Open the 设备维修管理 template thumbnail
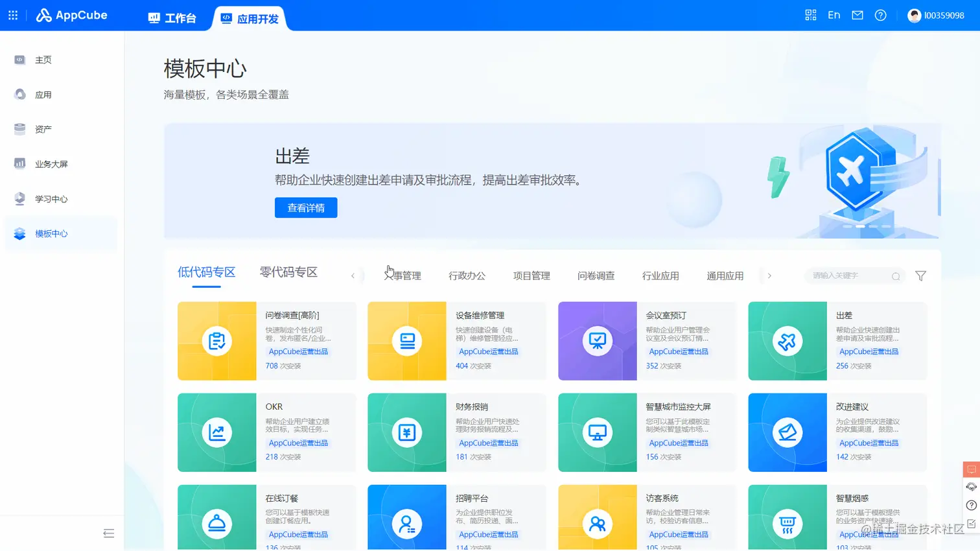The height and width of the screenshot is (551, 980). [x=407, y=341]
